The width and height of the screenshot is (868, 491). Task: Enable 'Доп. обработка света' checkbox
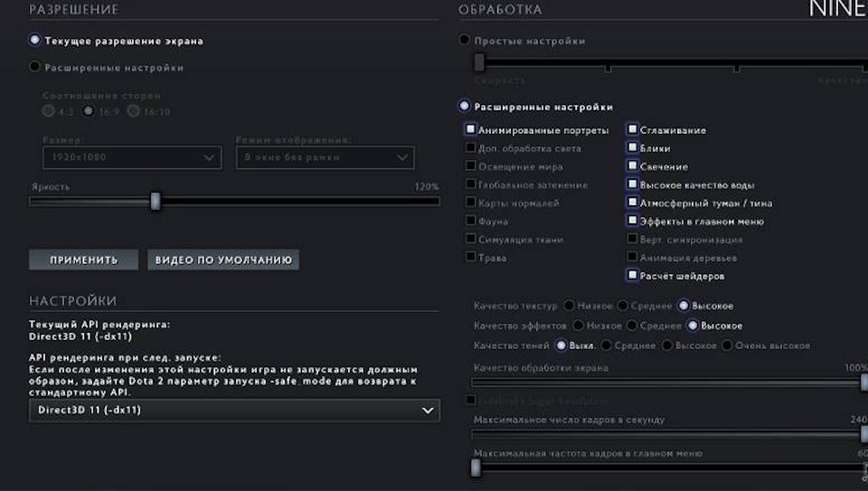click(471, 148)
